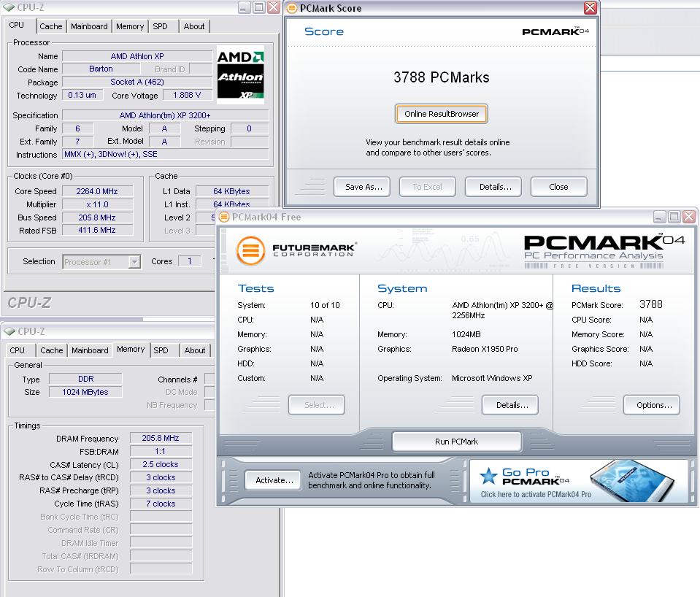Minimize the upper CPU-Z window
This screenshot has height=597, width=700.
click(x=245, y=7)
